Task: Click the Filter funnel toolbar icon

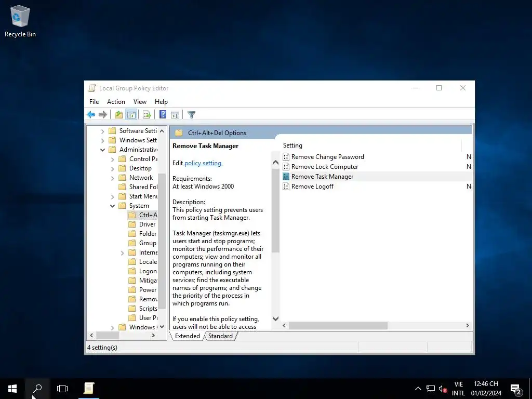Action: (x=191, y=115)
